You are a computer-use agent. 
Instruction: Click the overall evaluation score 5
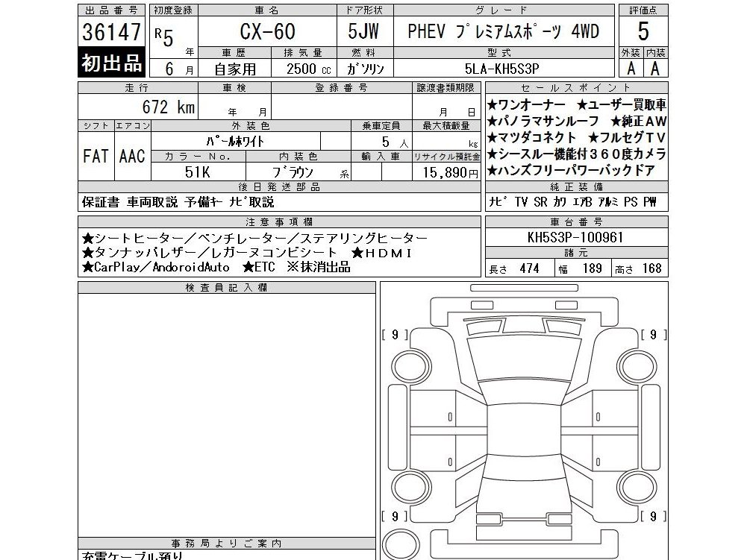[643, 31]
